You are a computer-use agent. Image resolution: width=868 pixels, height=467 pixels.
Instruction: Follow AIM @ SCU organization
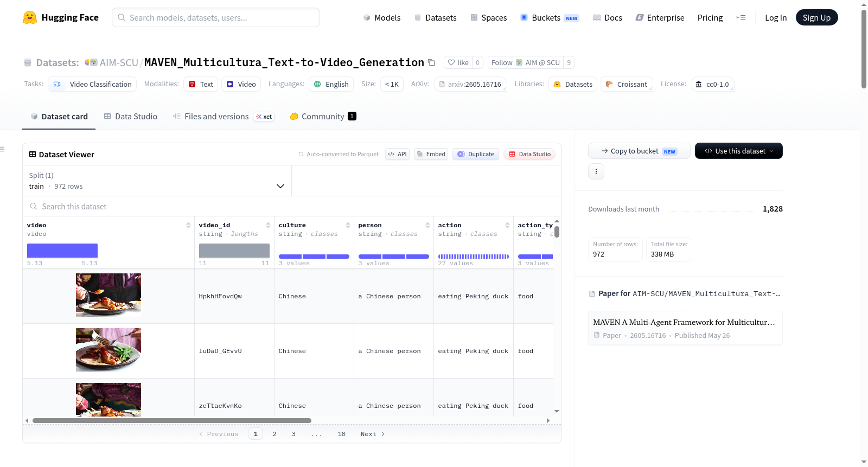(x=526, y=62)
